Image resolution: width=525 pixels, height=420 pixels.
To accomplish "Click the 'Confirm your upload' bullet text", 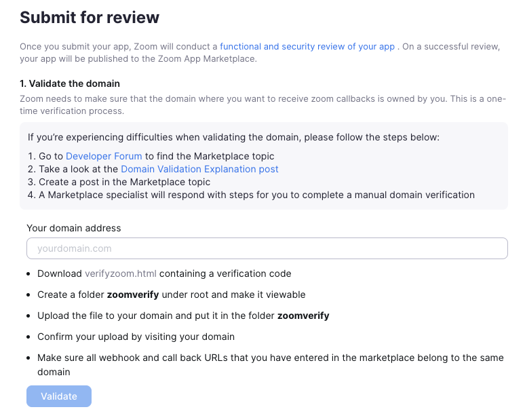I will [136, 337].
